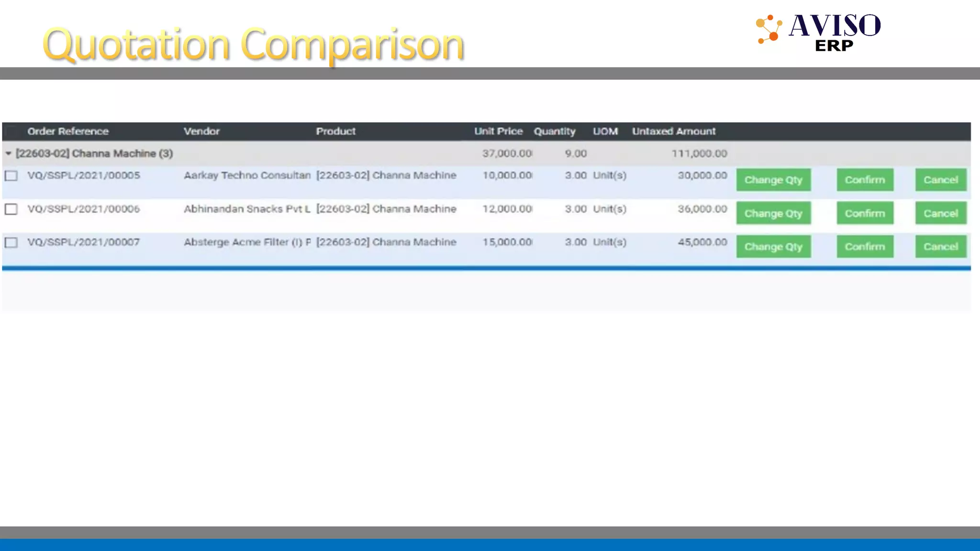
Task: Cancel the Absterge Acme Filter quotation
Action: pos(940,247)
